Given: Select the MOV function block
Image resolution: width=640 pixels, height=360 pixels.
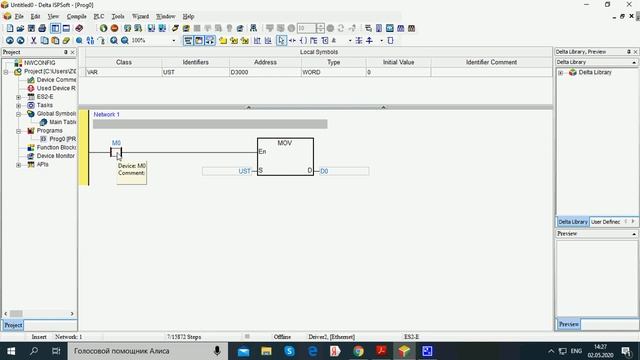Looking at the screenshot, I should (x=285, y=157).
